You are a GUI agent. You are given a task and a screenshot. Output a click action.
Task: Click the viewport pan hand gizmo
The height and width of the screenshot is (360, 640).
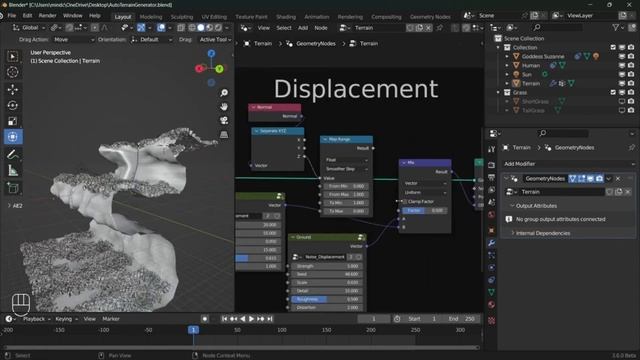(224, 107)
